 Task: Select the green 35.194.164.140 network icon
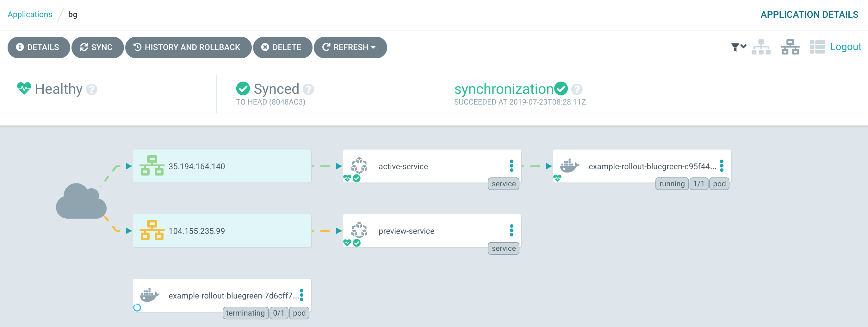click(x=152, y=166)
